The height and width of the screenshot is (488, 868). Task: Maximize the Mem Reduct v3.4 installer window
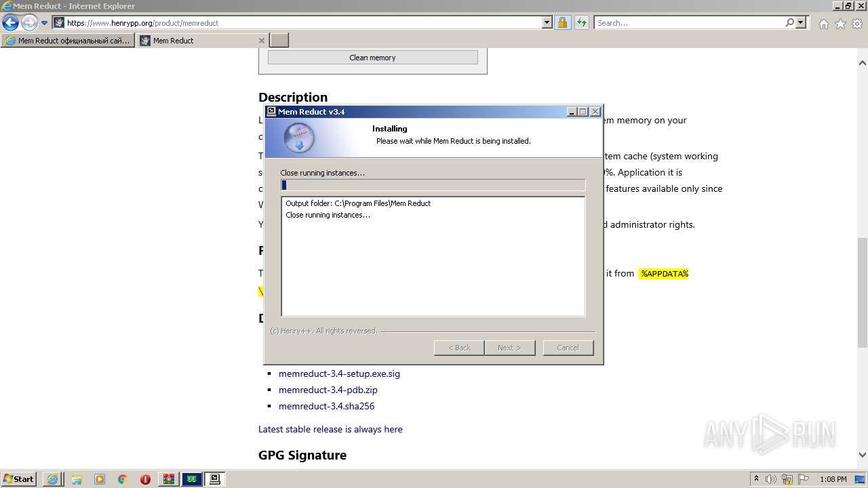[583, 112]
